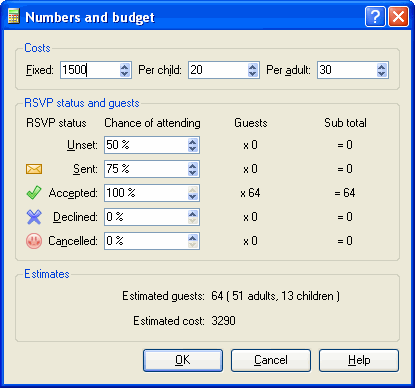Click the Costs group label
Image resolution: width=415 pixels, height=388 pixels.
pyautogui.click(x=37, y=48)
